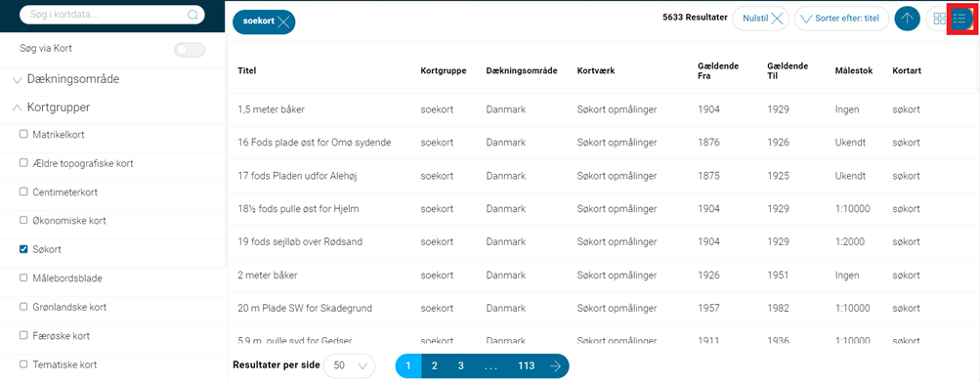
Task: Switch to list view icon
Action: coord(959,19)
